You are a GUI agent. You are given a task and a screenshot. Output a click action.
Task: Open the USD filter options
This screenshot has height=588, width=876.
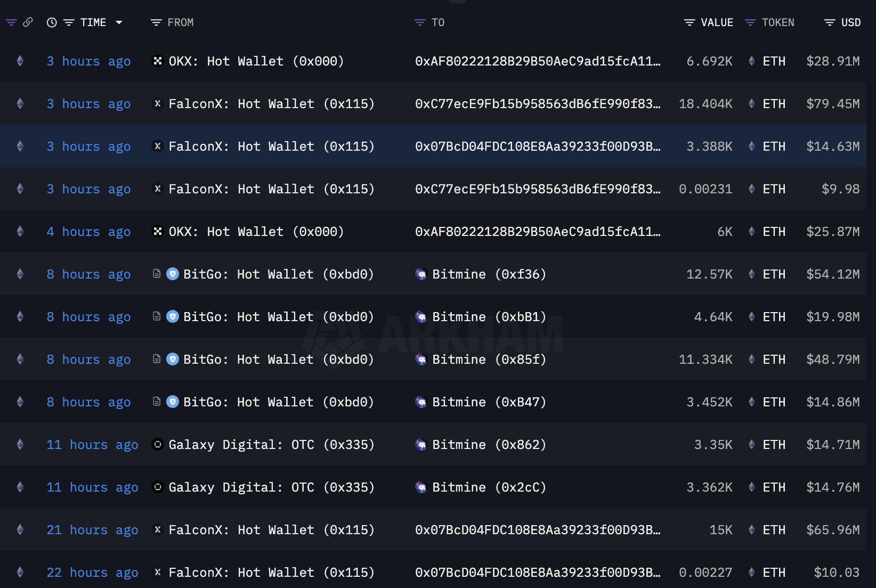829,22
